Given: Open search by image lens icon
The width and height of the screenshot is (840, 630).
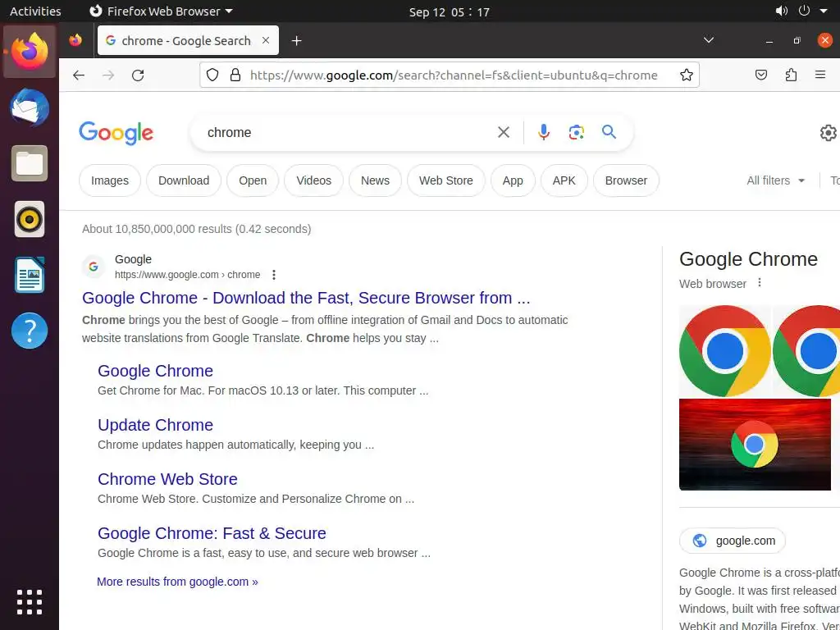Looking at the screenshot, I should point(577,132).
